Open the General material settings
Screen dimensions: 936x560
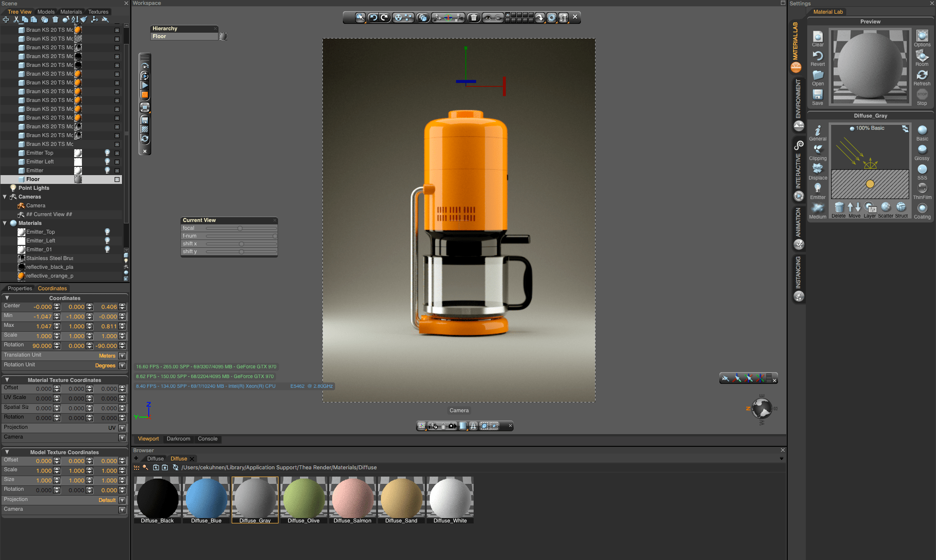pos(818,133)
